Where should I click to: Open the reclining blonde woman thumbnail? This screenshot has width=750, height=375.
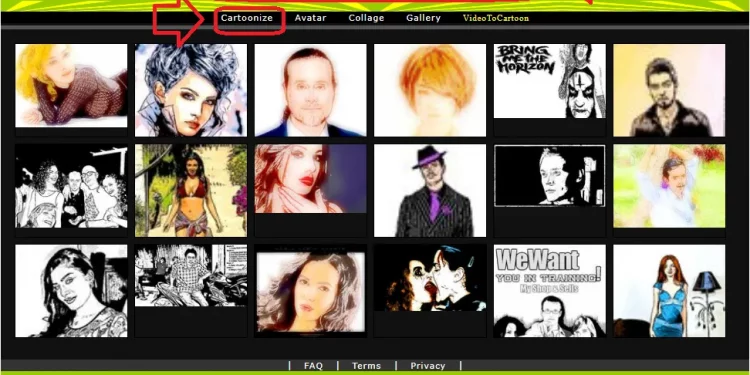tap(71, 86)
